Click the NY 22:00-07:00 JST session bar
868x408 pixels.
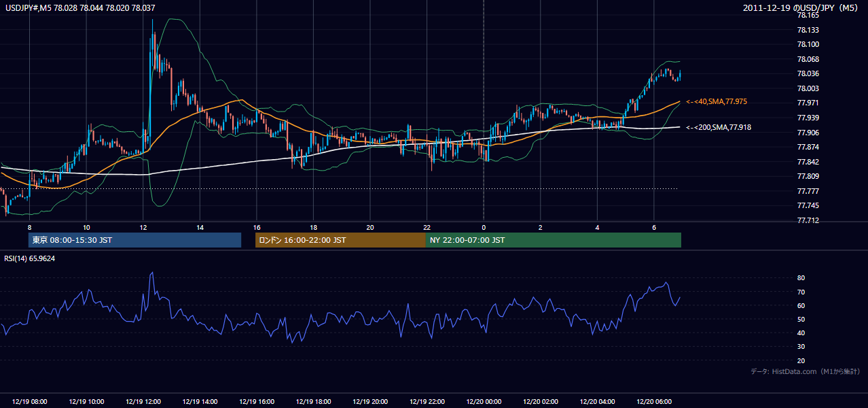coord(554,240)
